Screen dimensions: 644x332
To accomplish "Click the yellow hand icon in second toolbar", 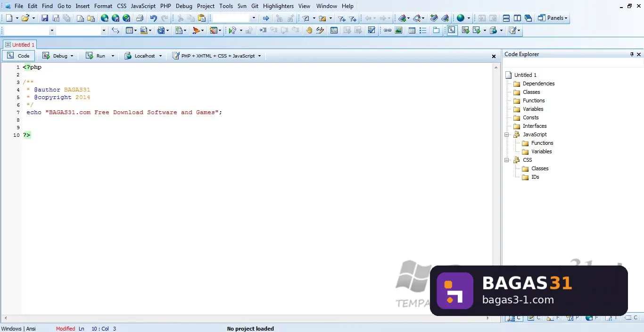I will click(309, 30).
